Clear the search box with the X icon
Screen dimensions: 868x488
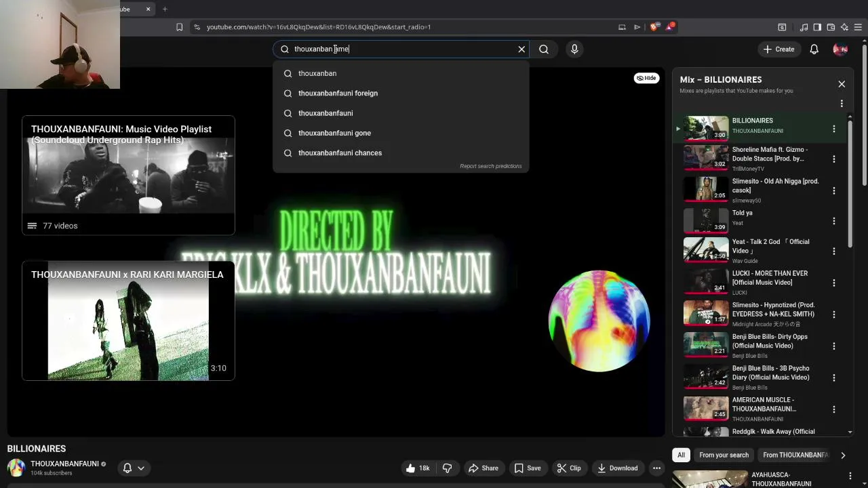click(521, 49)
